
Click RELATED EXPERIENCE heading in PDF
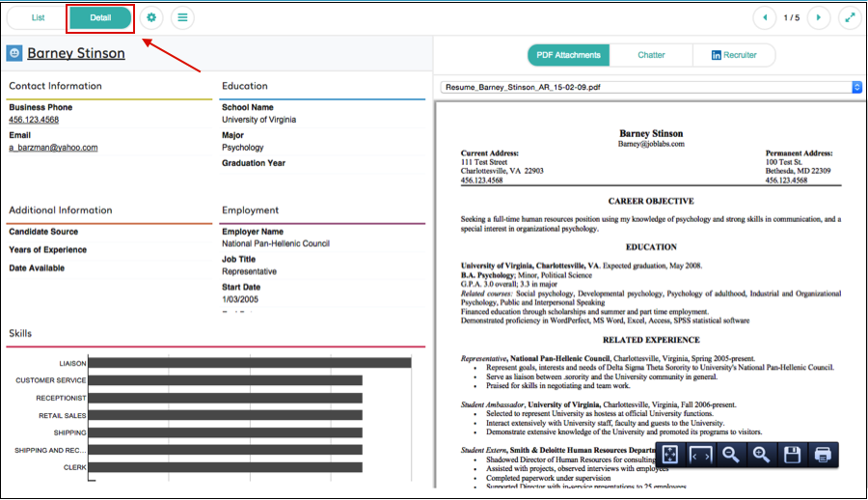tap(651, 340)
